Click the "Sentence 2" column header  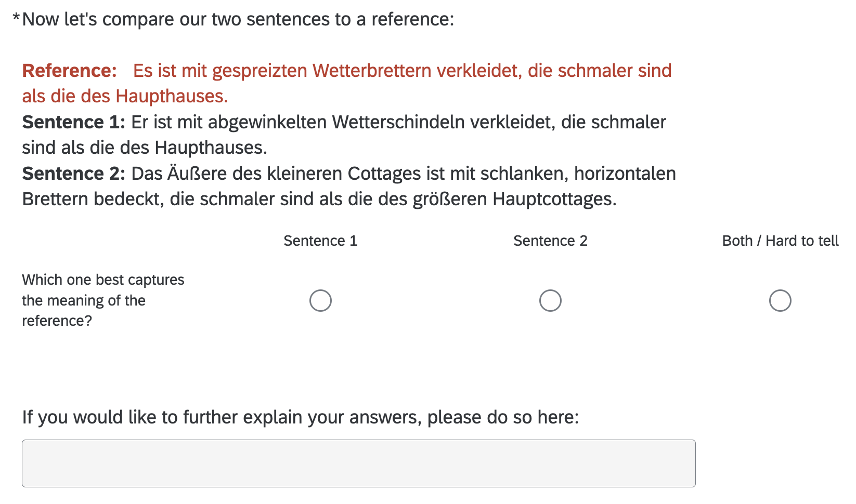coord(550,241)
